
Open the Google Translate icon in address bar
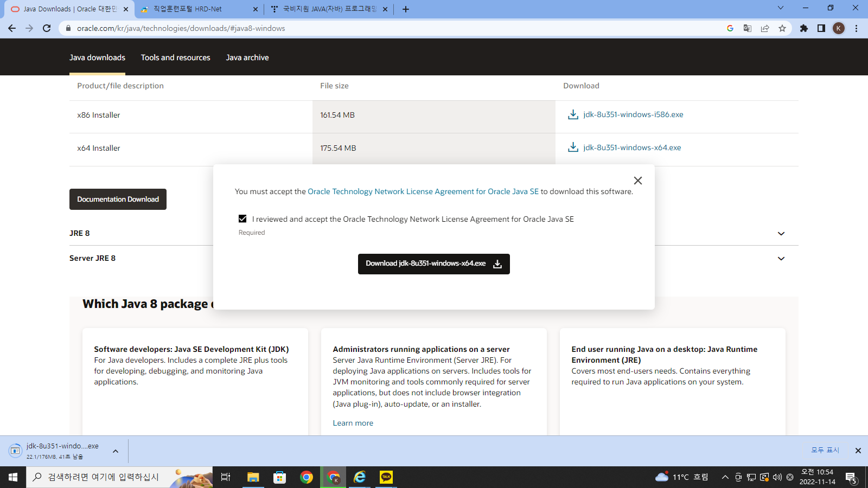pos(748,28)
